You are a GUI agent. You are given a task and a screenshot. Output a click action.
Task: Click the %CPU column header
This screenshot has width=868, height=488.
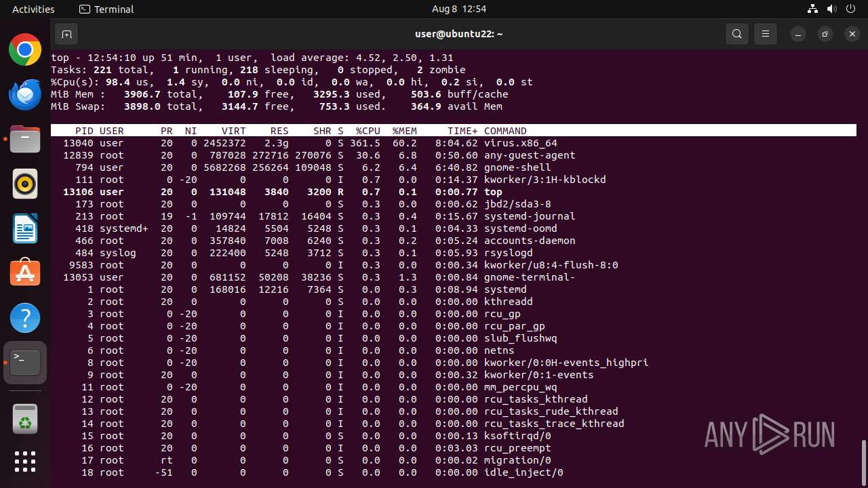click(368, 131)
